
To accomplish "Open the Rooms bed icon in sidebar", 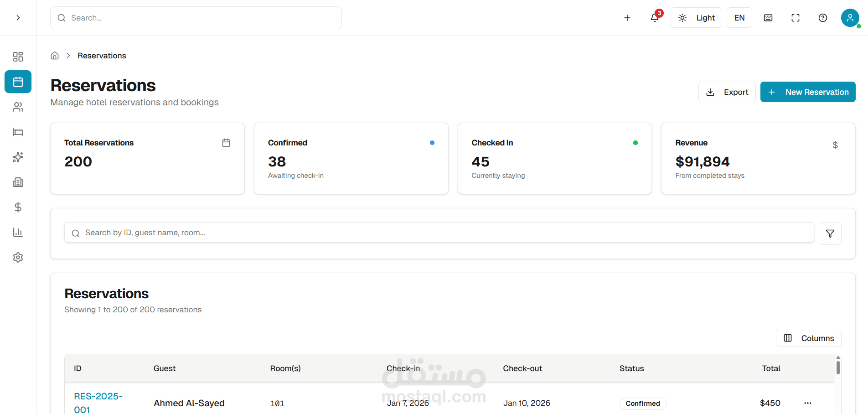I will pos(18,132).
